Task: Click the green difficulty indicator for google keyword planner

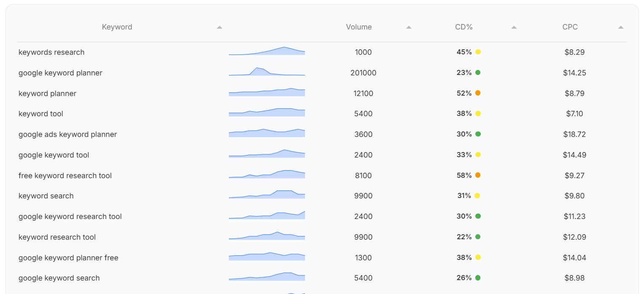Action: pyautogui.click(x=478, y=72)
